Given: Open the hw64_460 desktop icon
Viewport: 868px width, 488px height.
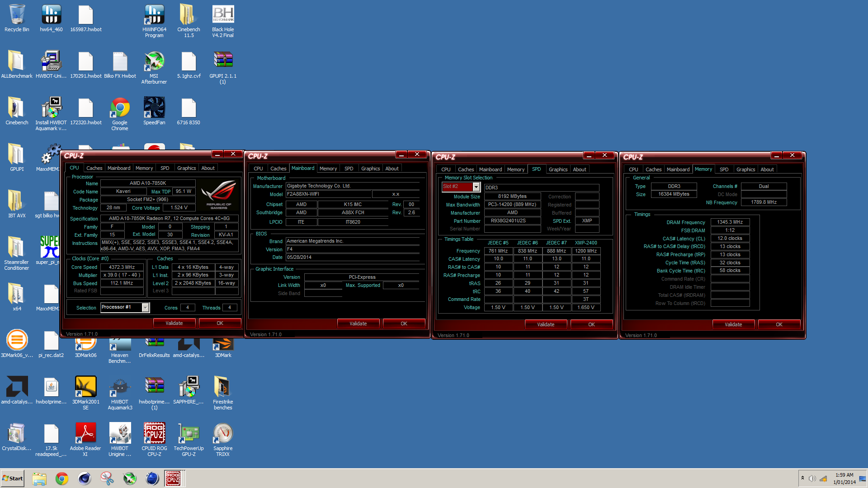Looking at the screenshot, I should coord(51,18).
